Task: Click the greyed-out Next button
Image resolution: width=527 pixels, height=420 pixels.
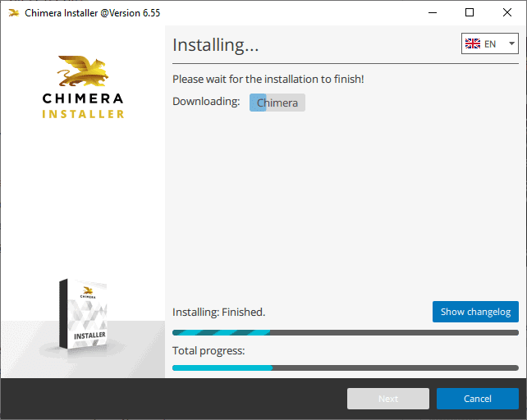Action: pyautogui.click(x=388, y=399)
